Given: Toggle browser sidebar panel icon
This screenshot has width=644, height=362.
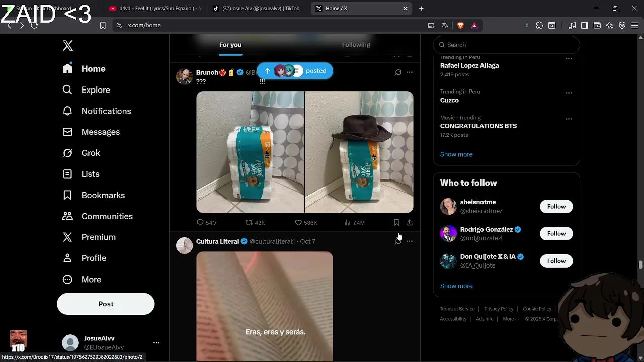Looking at the screenshot, I should (584, 25).
